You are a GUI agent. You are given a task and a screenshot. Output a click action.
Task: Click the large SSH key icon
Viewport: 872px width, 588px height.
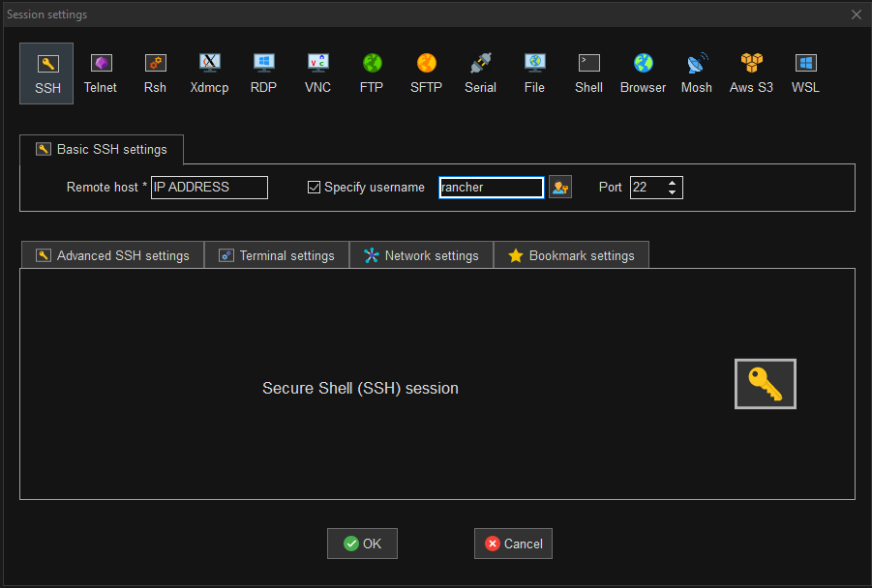[765, 383]
